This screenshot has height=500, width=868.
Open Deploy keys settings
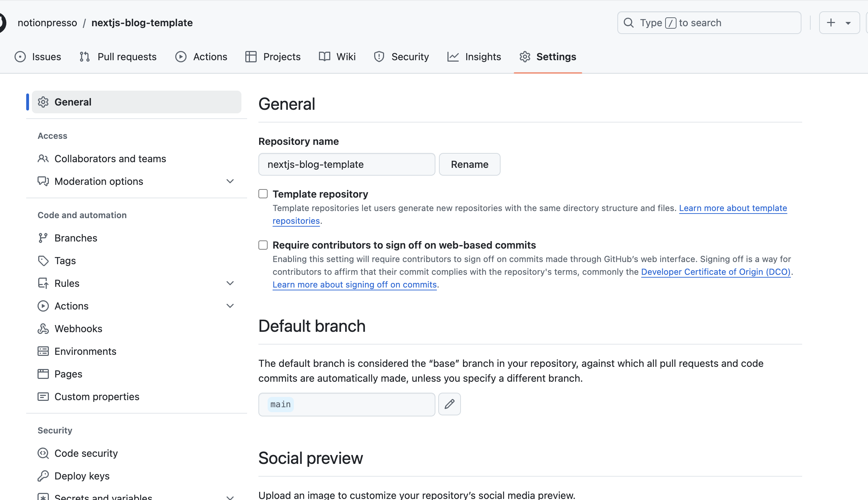(82, 476)
